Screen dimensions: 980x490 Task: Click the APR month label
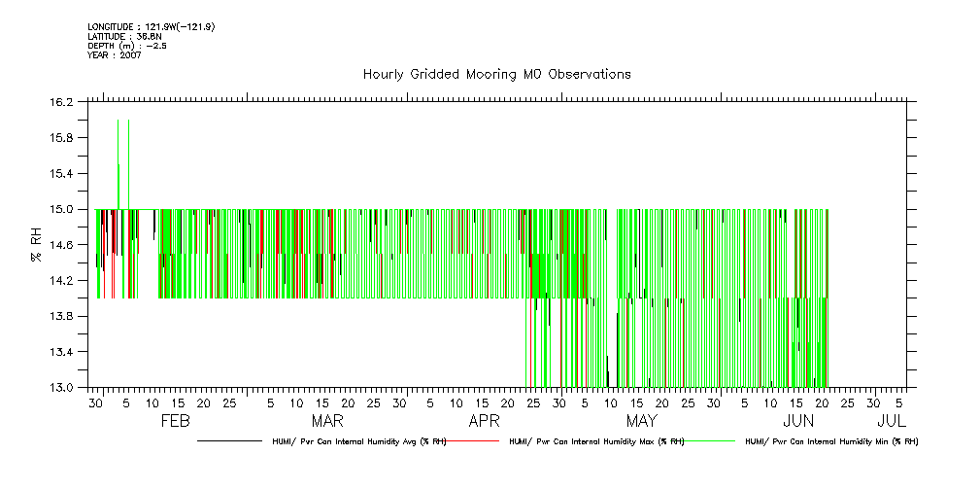click(484, 421)
